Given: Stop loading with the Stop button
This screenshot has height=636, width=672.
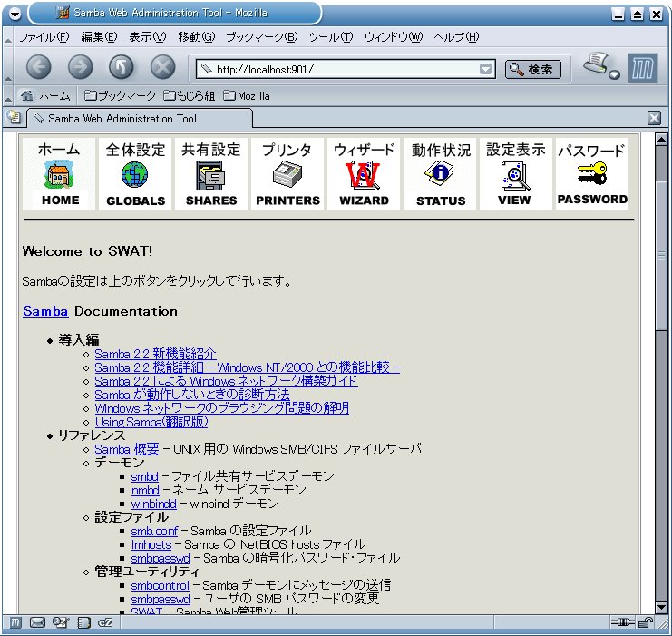Looking at the screenshot, I should tap(163, 67).
